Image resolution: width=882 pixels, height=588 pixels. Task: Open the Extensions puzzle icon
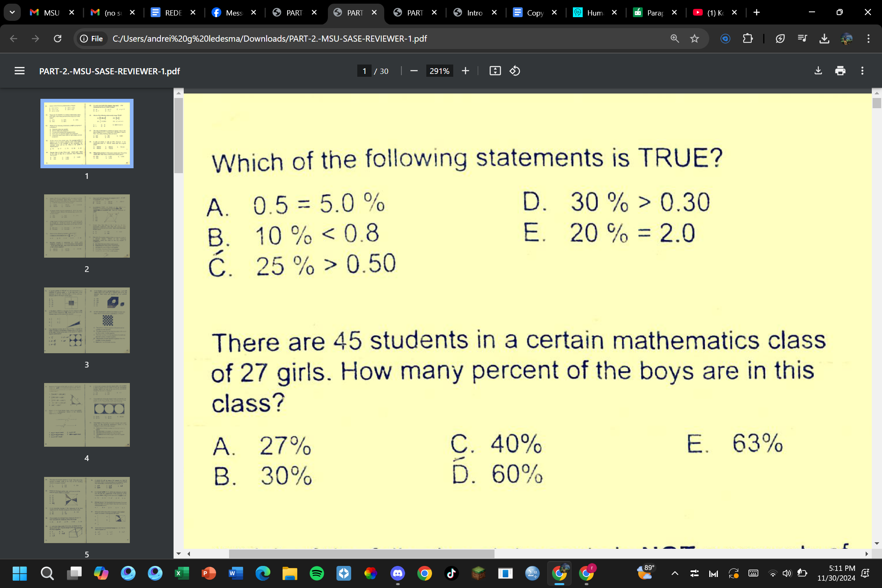coord(748,38)
